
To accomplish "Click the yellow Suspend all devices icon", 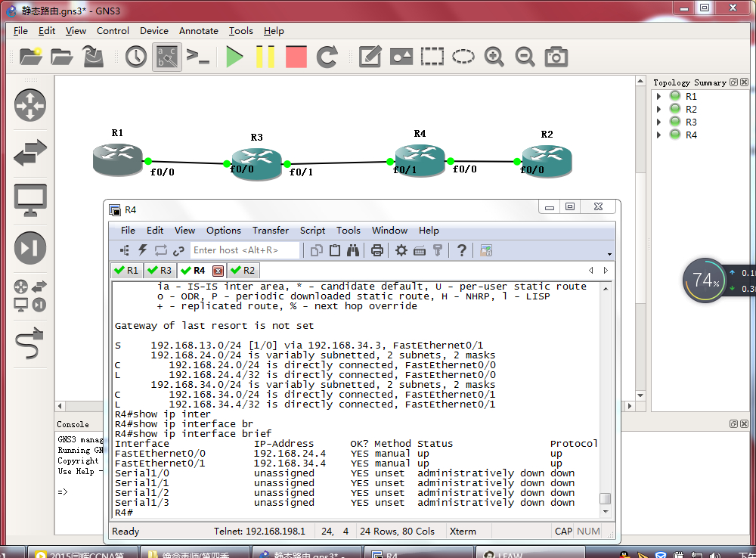I will pyautogui.click(x=265, y=57).
